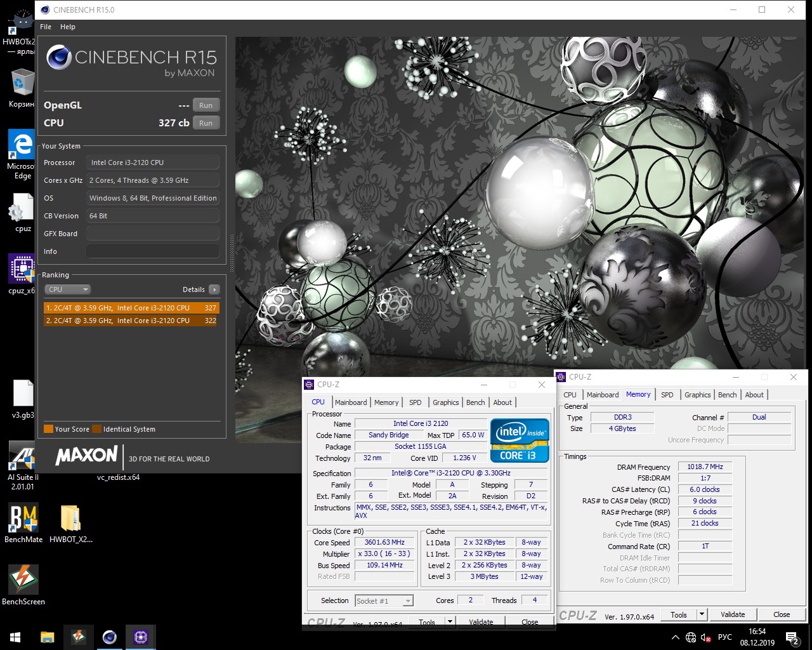
Task: Run the OpenGL benchmark
Action: [x=206, y=105]
